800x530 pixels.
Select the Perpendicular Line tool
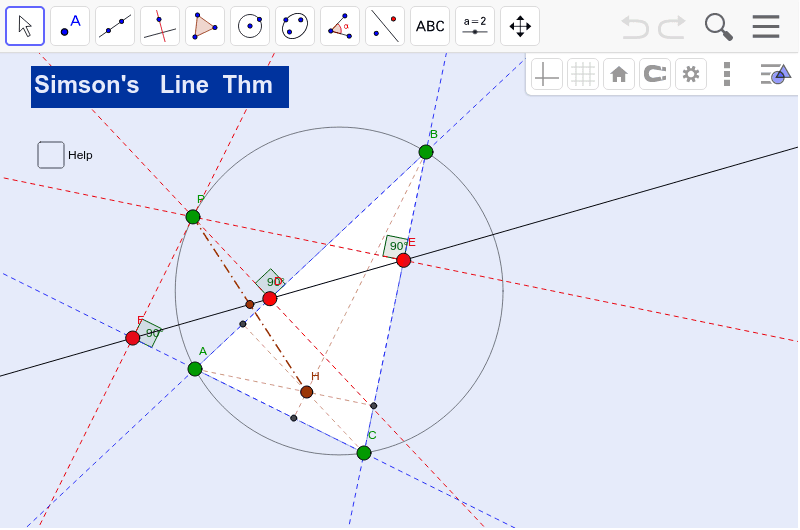click(160, 26)
